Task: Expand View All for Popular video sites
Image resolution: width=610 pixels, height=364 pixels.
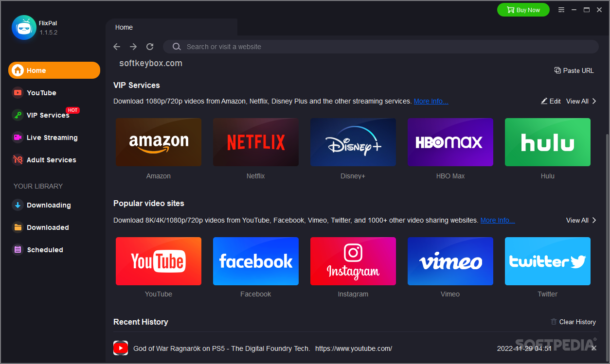Action: click(x=581, y=220)
